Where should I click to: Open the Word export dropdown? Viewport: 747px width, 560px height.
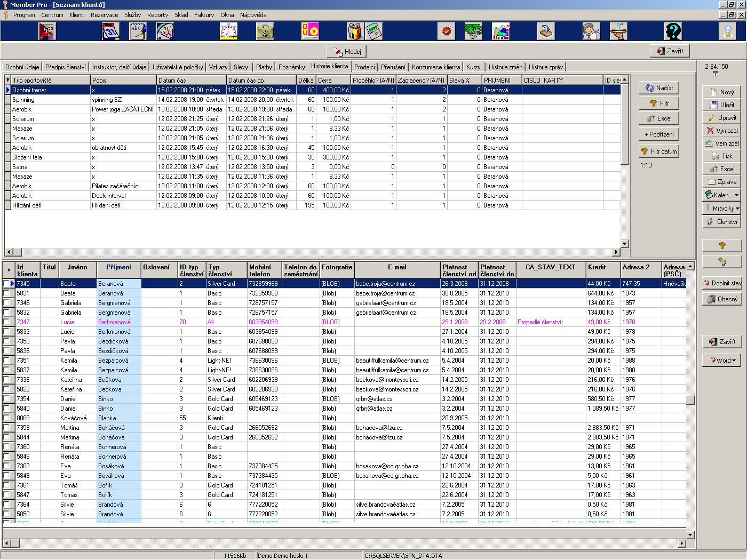721,361
